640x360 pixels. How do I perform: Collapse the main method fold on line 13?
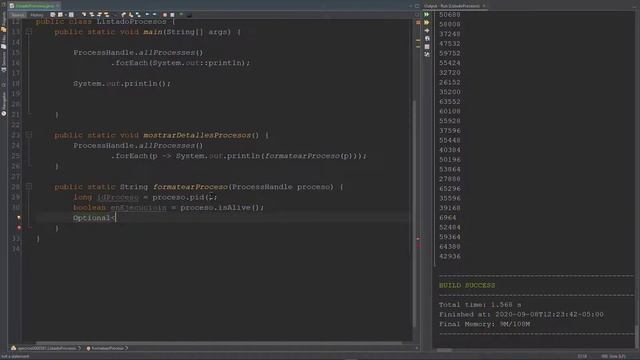[x=29, y=31]
